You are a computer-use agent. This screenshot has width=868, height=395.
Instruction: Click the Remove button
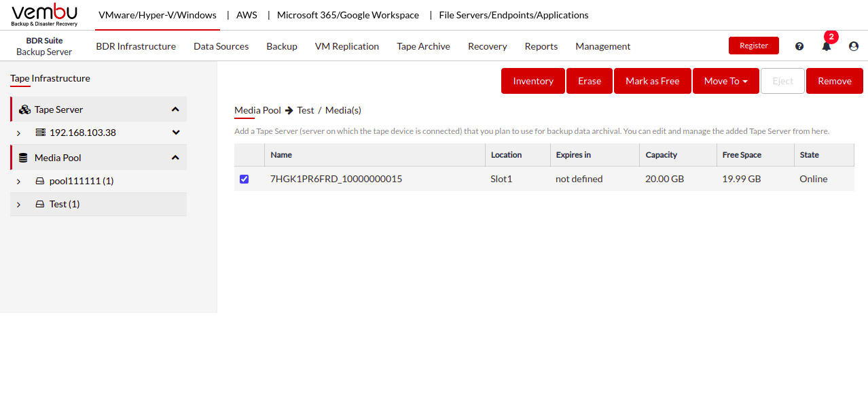pos(835,81)
